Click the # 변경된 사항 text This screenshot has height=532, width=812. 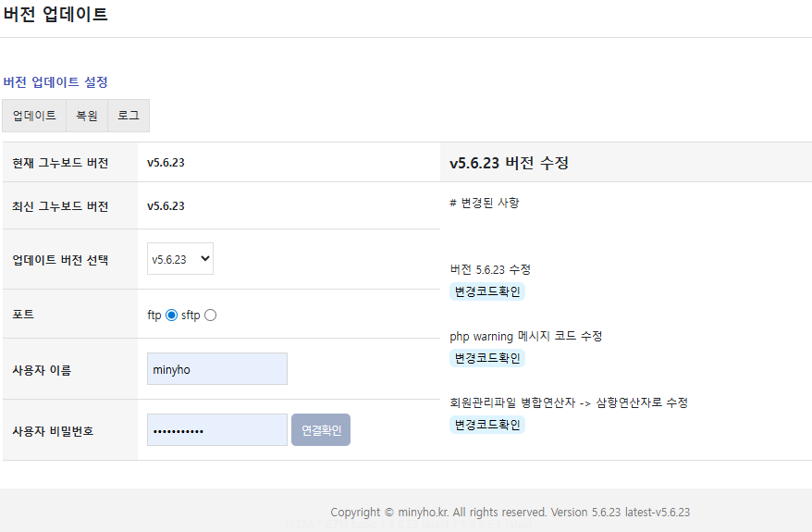click(x=484, y=203)
